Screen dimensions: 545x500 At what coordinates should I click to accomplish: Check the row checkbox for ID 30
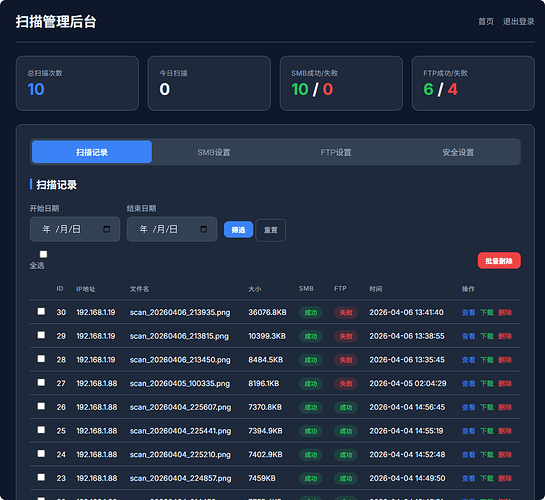click(41, 311)
